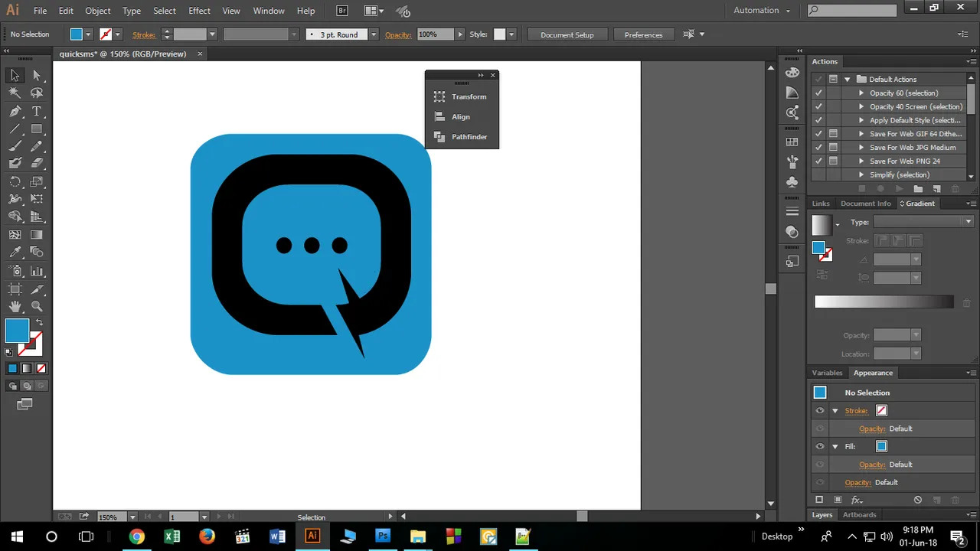Select the Zoom magnifier tool
This screenshot has width=980, height=551.
[37, 306]
